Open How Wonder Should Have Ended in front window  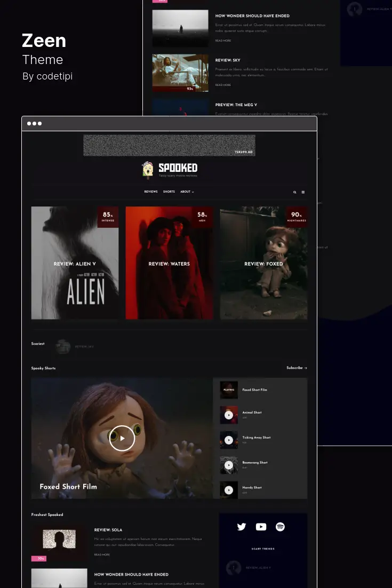click(131, 575)
